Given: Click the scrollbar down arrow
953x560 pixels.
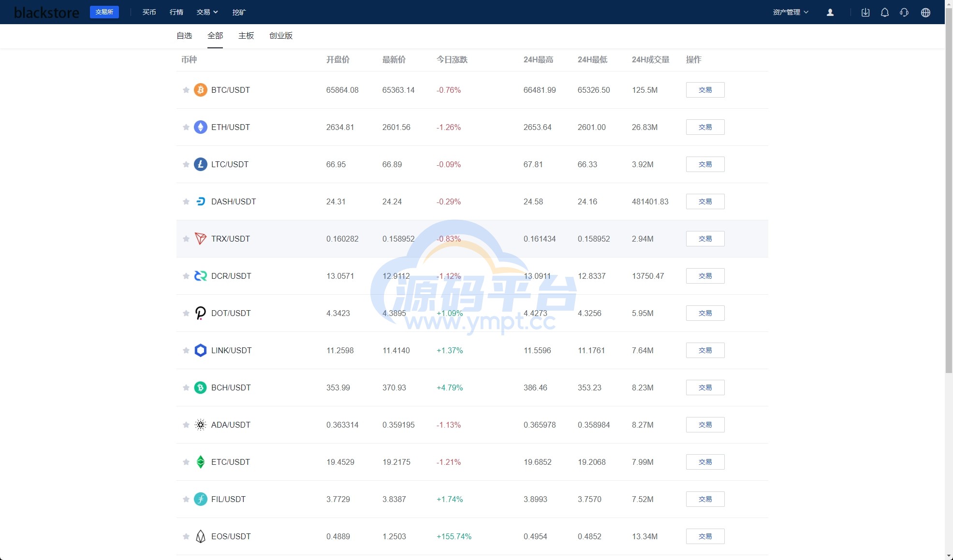Looking at the screenshot, I should (949, 556).
